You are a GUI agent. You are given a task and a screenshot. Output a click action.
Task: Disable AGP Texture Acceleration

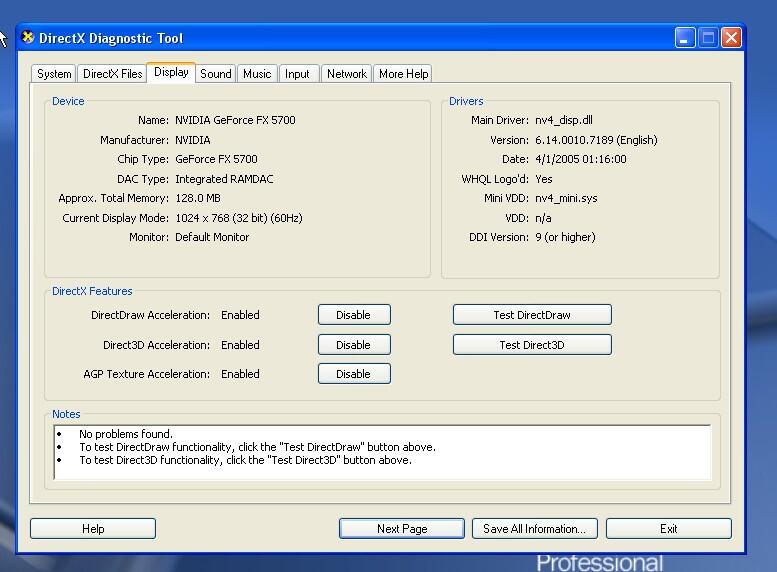354,374
